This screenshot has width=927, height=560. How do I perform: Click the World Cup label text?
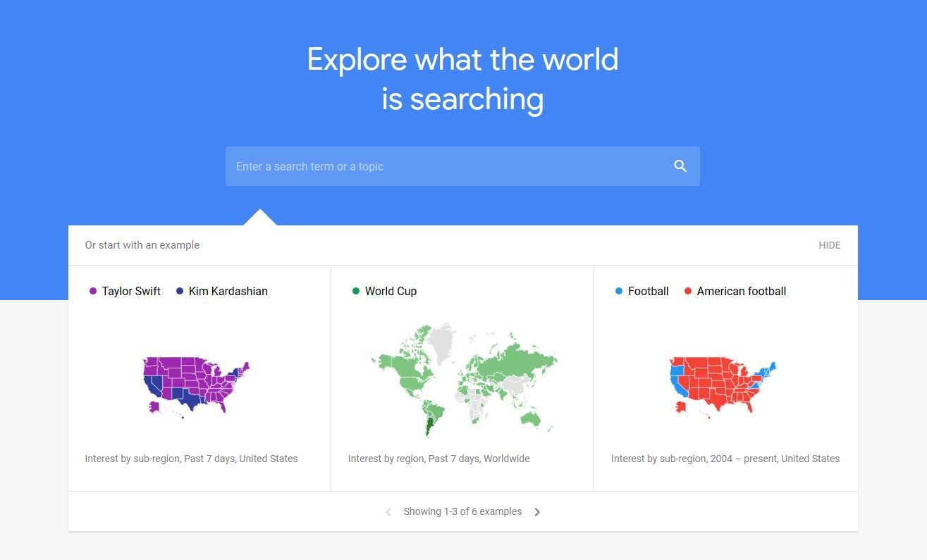coord(391,291)
